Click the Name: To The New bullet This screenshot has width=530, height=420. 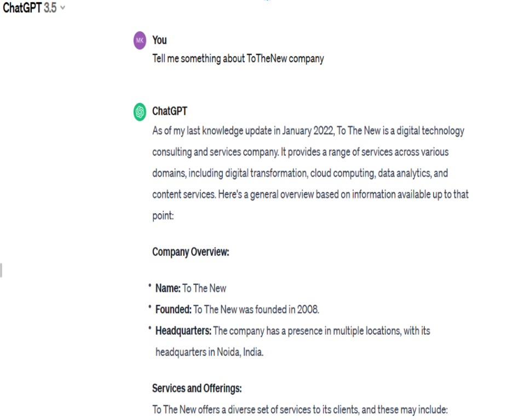tap(191, 288)
